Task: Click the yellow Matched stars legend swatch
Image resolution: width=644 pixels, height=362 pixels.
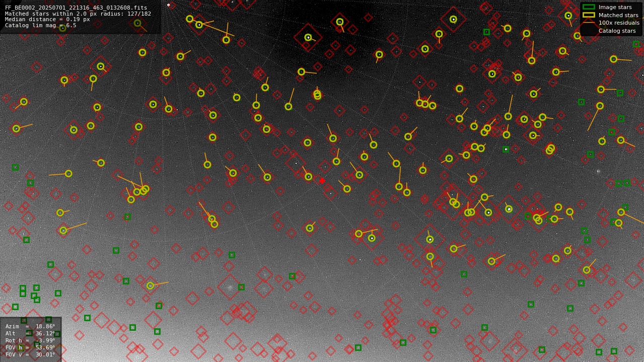Action: 589,15
